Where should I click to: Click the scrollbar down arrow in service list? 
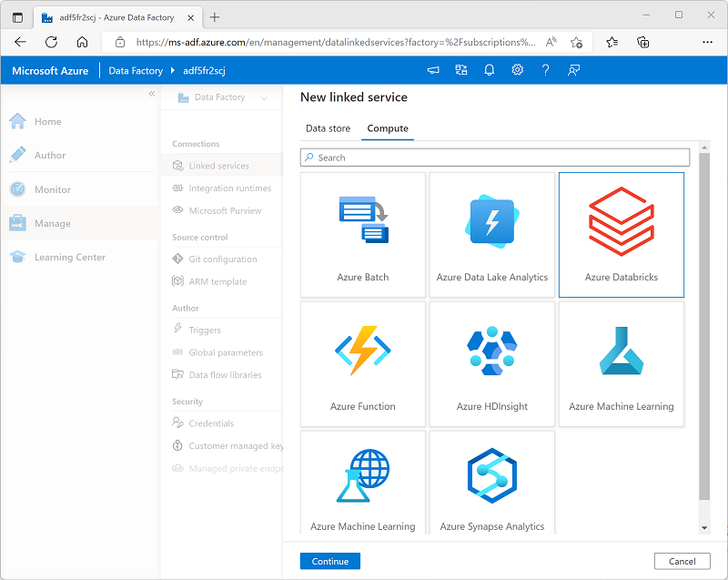(x=704, y=528)
